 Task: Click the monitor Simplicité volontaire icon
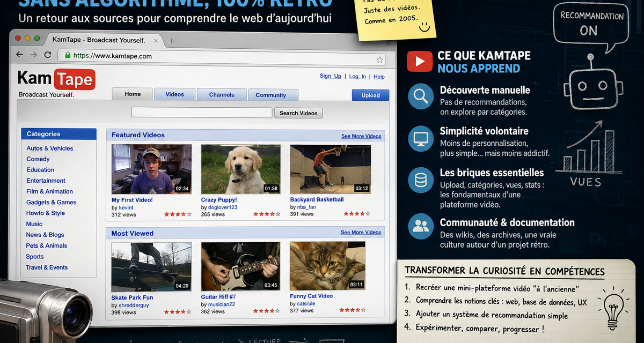[x=420, y=138]
